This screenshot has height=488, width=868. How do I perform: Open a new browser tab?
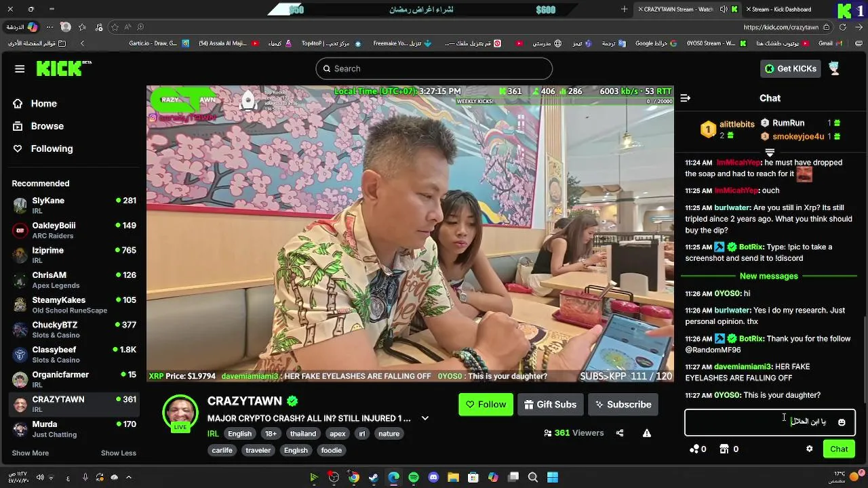[625, 9]
